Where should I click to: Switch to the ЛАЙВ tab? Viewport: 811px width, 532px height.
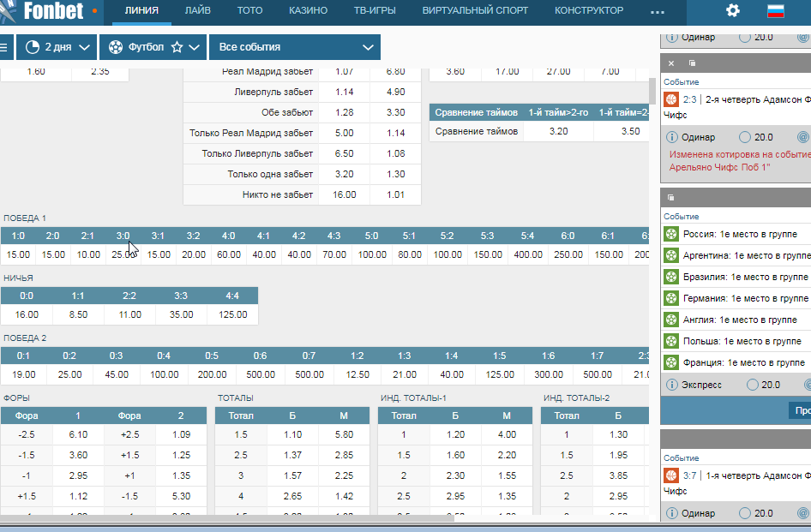(x=197, y=10)
